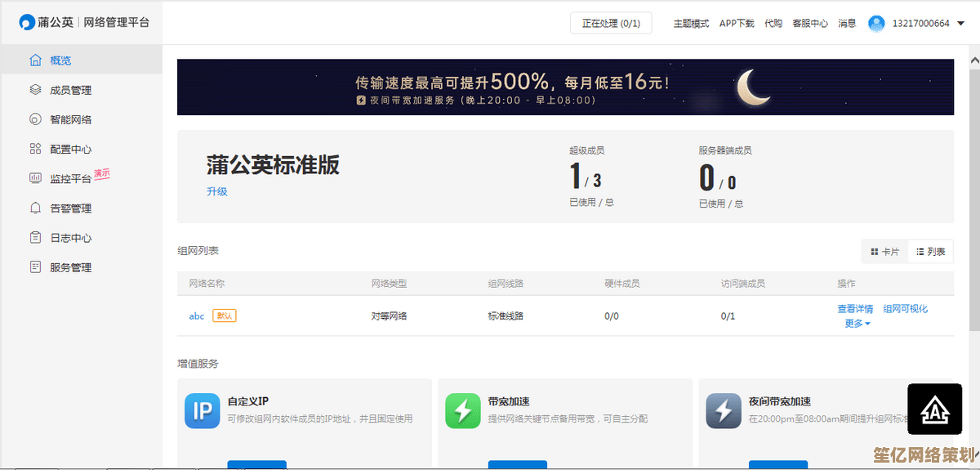The height and width of the screenshot is (470, 980).
Task: Click the 正在处理 (0/1) button
Action: coord(611,24)
